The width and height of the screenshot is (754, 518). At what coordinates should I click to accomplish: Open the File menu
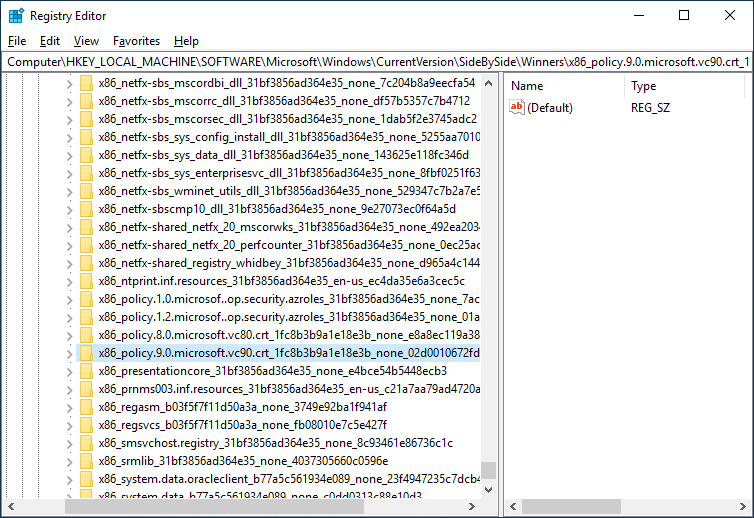click(17, 41)
